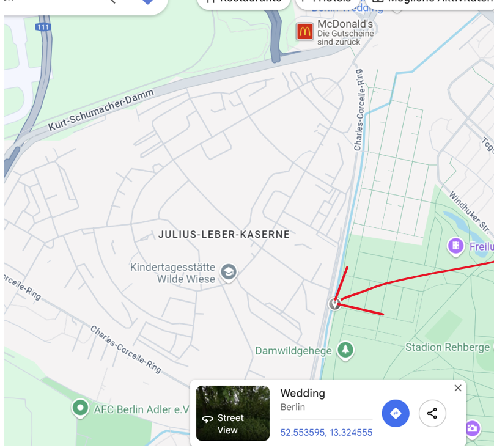Click the AFC Berlin Adler e.V. marker
This screenshot has width=494, height=448.
[80, 408]
